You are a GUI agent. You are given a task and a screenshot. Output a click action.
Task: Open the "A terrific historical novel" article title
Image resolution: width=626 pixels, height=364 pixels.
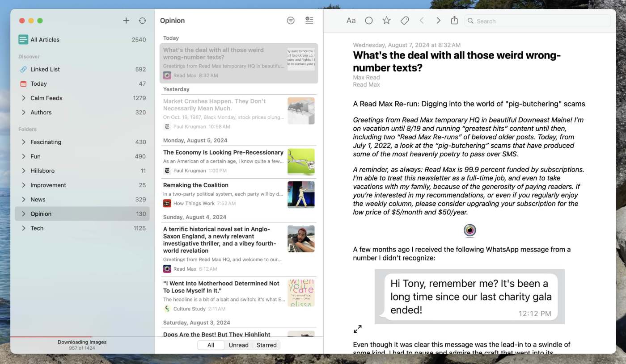click(x=220, y=240)
